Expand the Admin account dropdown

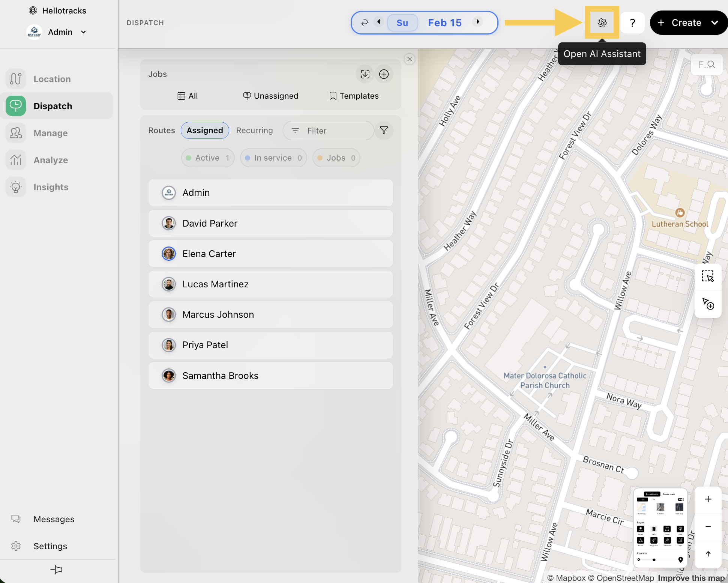[x=83, y=32]
